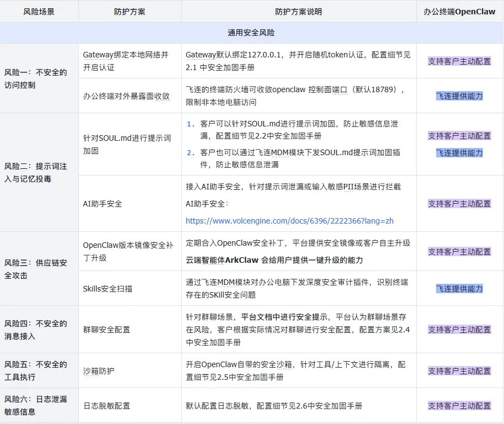Click the '风险六：日志泄漏敏感信息' cell
Image resolution: width=504 pixels, height=424 pixels.
coord(39,405)
